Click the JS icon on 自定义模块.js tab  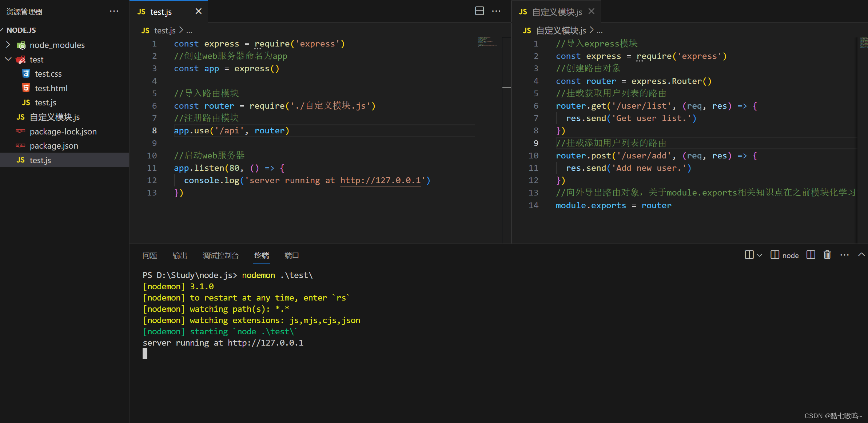(523, 12)
